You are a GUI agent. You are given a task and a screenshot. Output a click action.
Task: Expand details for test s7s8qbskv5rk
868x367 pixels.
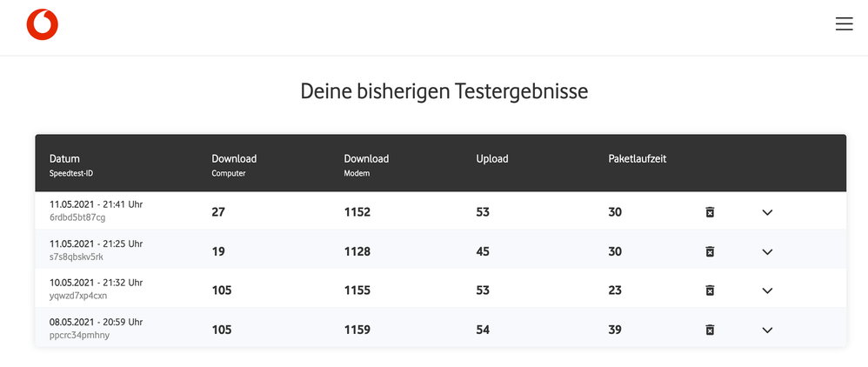pyautogui.click(x=767, y=251)
